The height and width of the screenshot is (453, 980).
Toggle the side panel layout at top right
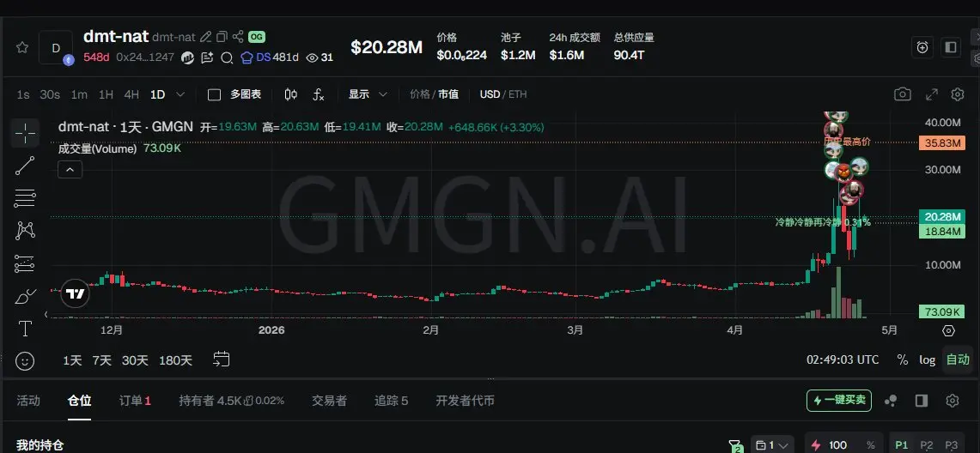[x=952, y=47]
